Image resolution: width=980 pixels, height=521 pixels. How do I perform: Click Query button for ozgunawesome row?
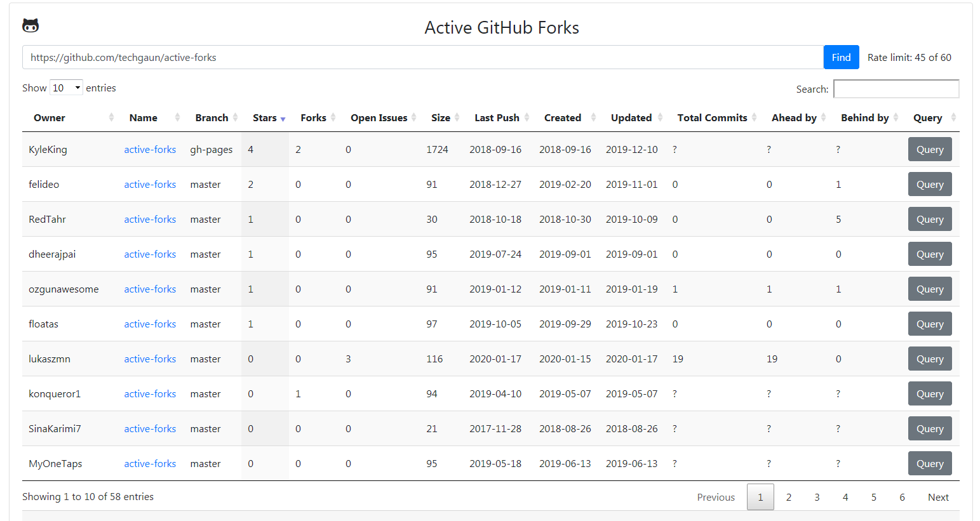[x=930, y=289]
